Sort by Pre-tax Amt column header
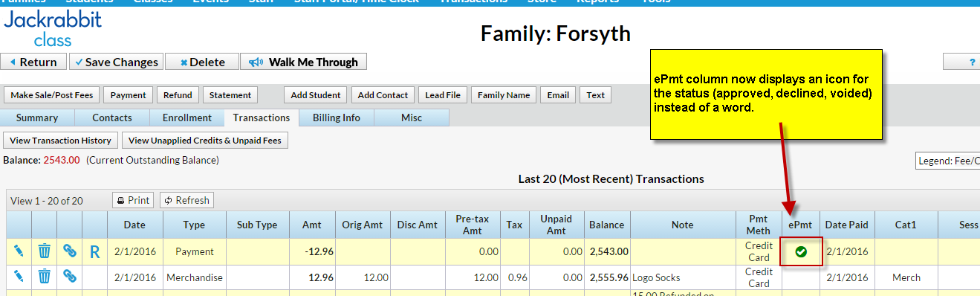 point(473,225)
